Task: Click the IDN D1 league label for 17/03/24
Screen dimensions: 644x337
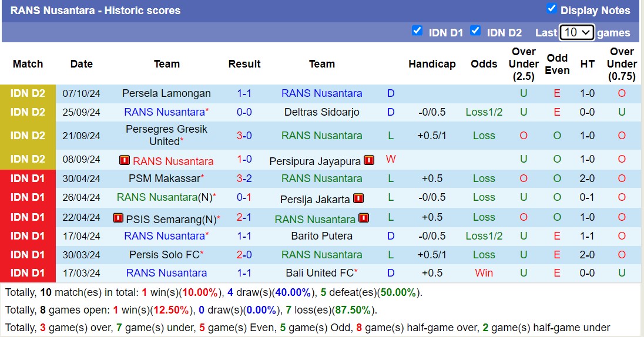Action: 28,273
